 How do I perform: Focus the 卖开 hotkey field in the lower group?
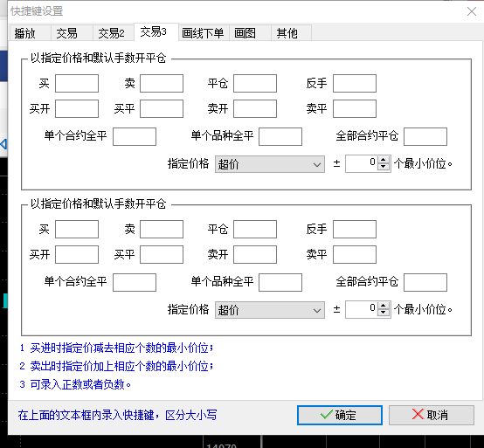click(x=255, y=254)
